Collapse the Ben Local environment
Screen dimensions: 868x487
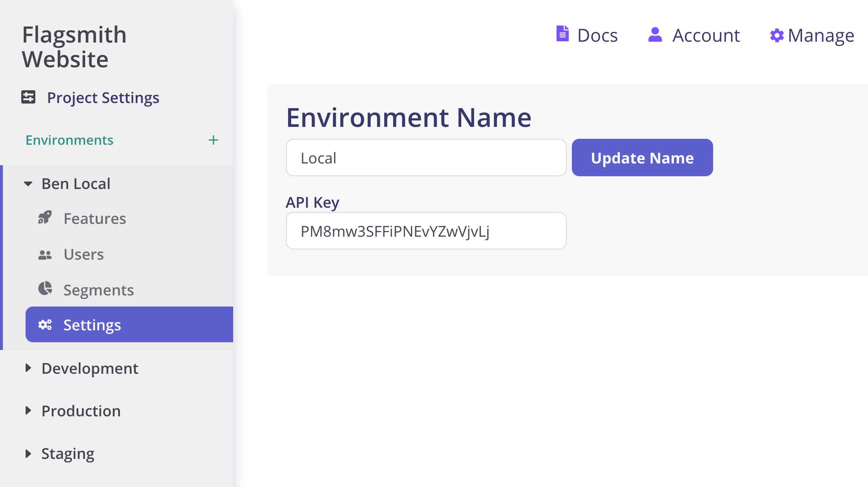pos(28,183)
